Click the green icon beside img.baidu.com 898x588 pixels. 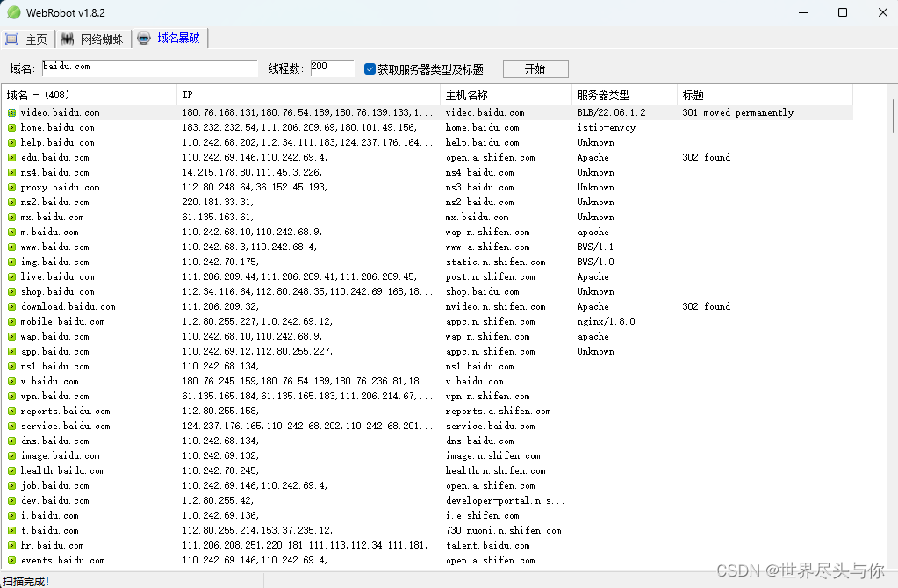tap(11, 262)
